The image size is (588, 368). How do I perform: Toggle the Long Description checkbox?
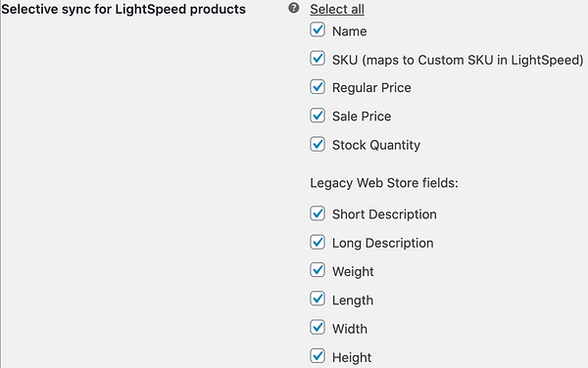tap(318, 242)
